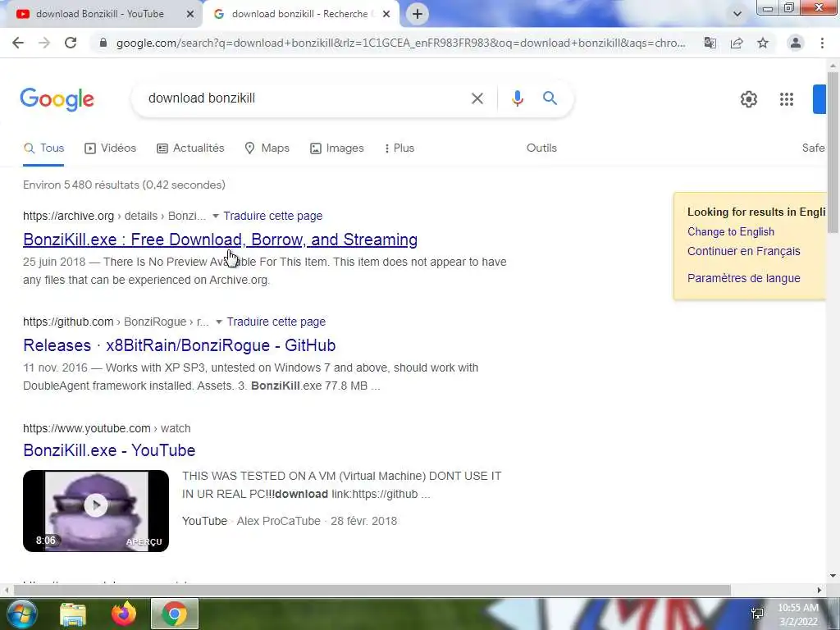The height and width of the screenshot is (630, 840).
Task: Close the Google search tab
Action: pyautogui.click(x=386, y=14)
